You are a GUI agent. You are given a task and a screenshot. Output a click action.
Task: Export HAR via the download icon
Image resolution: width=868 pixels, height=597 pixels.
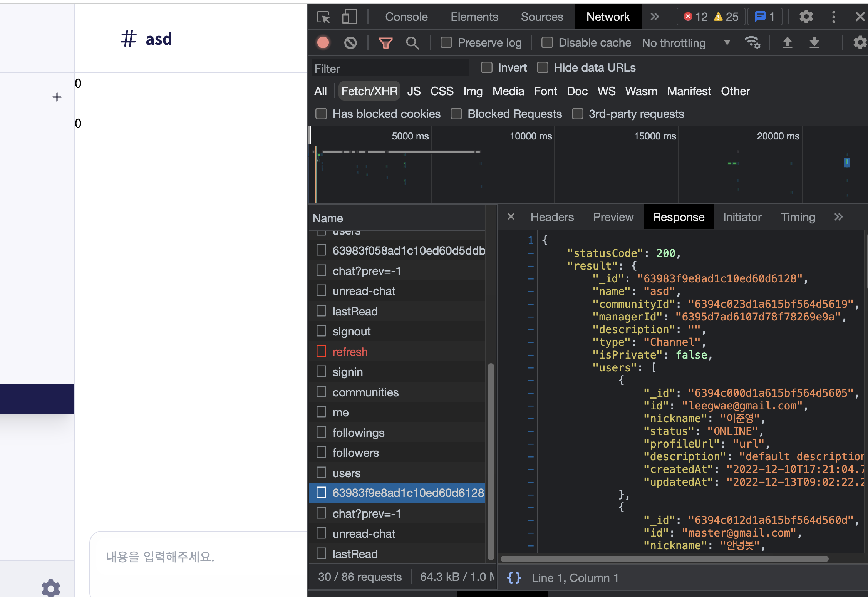pos(814,43)
